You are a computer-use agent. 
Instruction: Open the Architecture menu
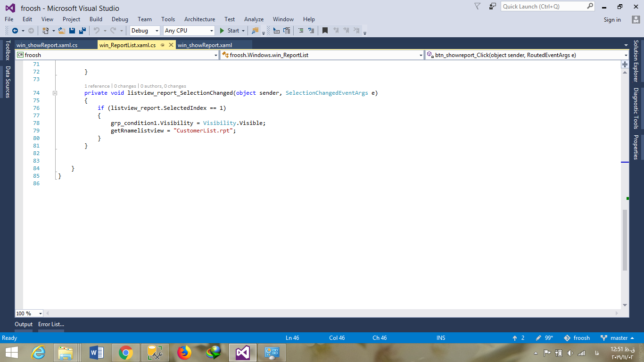pos(199,19)
